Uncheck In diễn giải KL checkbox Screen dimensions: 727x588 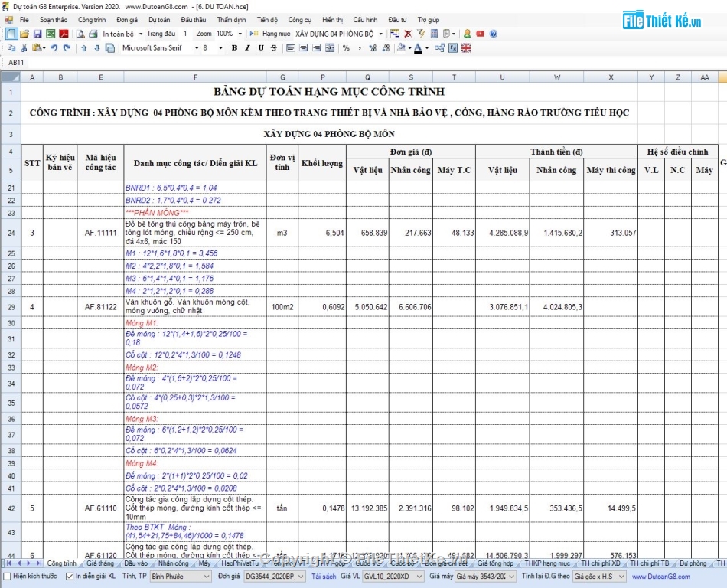click(70, 577)
